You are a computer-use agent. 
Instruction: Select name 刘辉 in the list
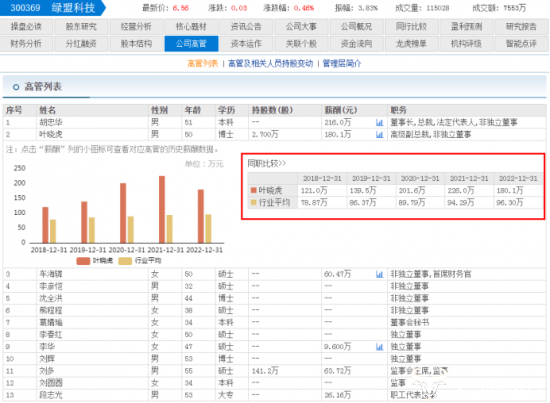(x=47, y=359)
